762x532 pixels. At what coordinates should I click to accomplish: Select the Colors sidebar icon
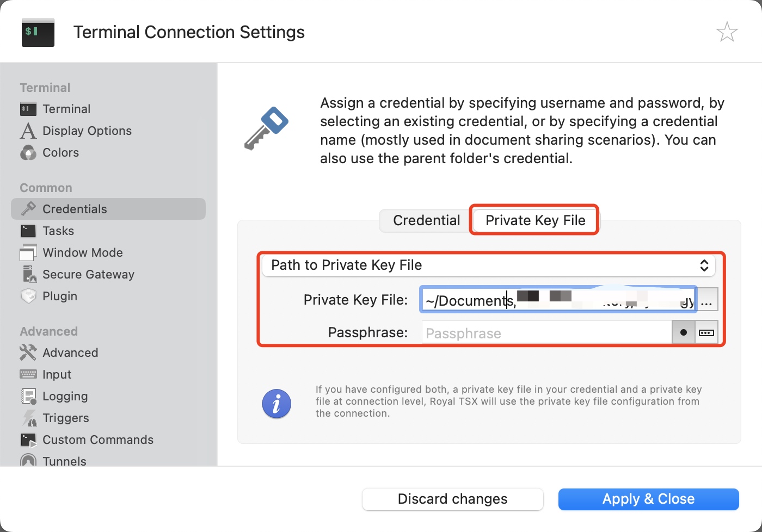[x=28, y=153]
